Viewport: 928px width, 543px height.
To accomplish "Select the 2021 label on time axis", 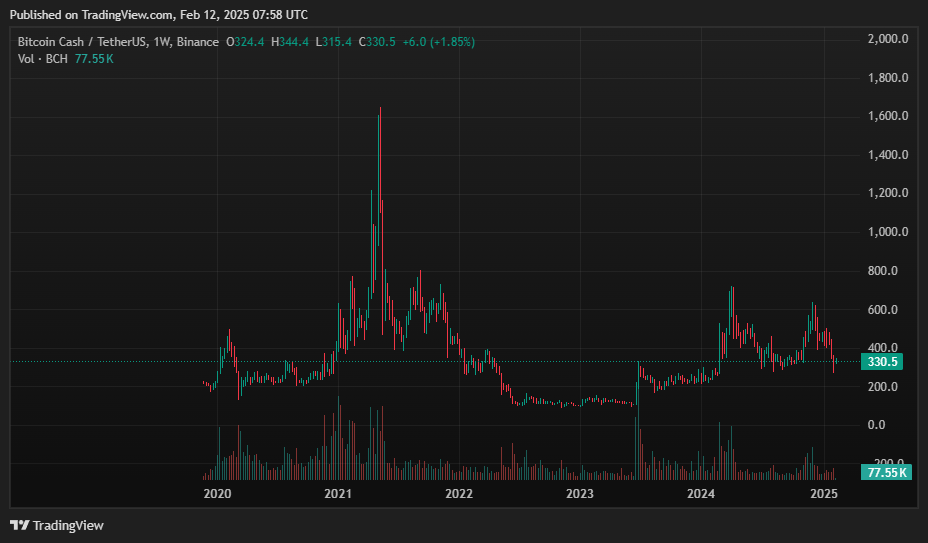I will pos(338,494).
